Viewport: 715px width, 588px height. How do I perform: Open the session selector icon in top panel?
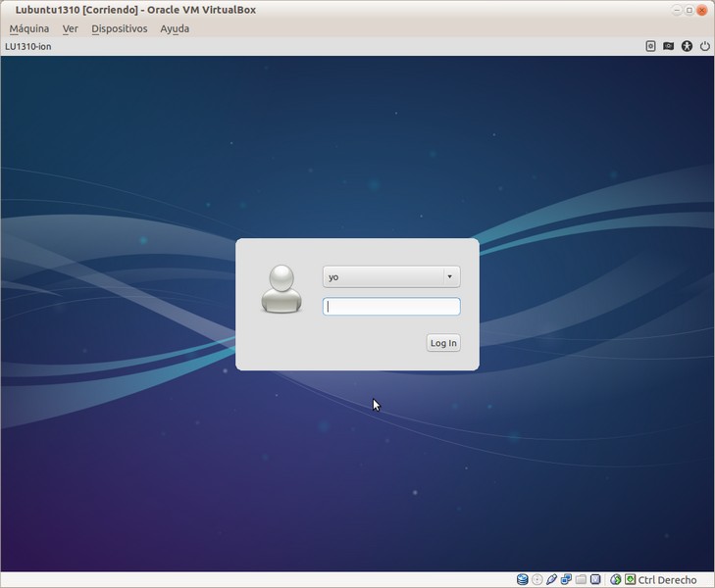[650, 46]
